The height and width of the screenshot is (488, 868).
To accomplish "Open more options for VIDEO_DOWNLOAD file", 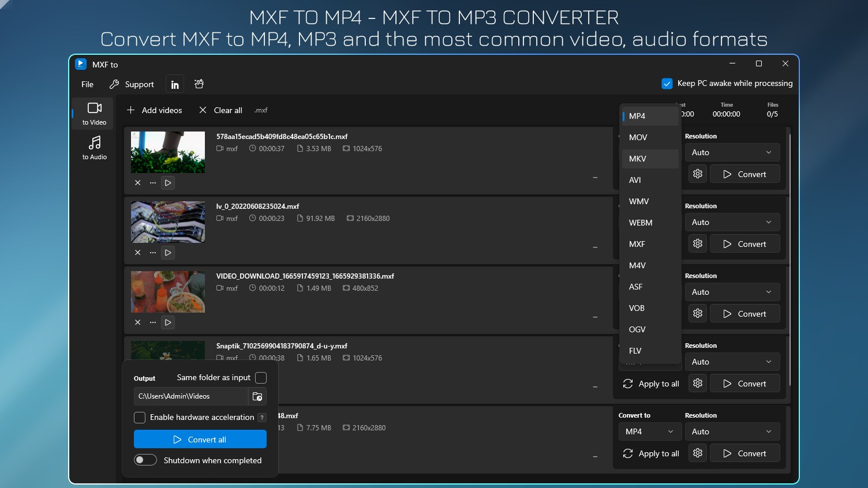I will pos(153,322).
